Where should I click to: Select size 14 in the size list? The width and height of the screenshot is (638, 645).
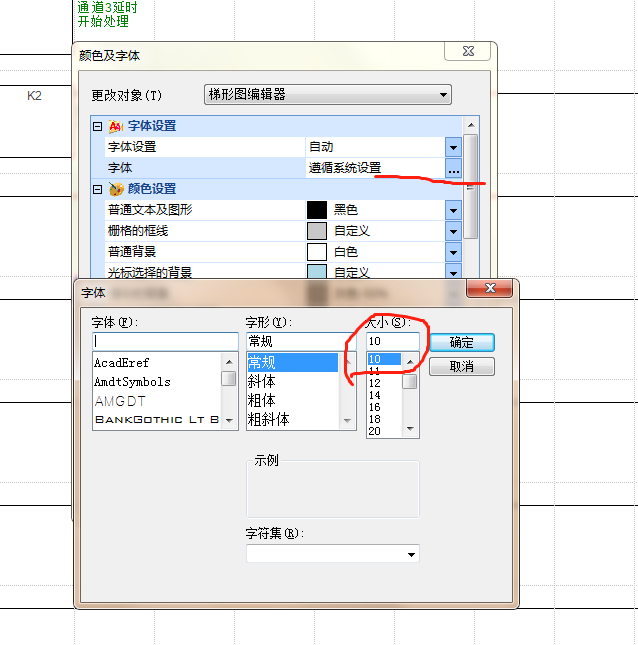point(376,395)
